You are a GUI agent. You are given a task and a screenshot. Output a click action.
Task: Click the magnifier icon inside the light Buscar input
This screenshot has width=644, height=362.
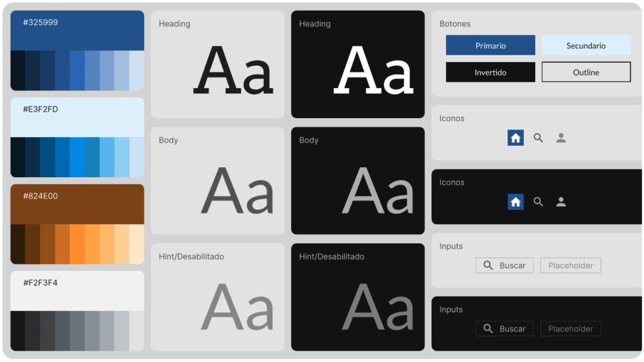click(488, 266)
